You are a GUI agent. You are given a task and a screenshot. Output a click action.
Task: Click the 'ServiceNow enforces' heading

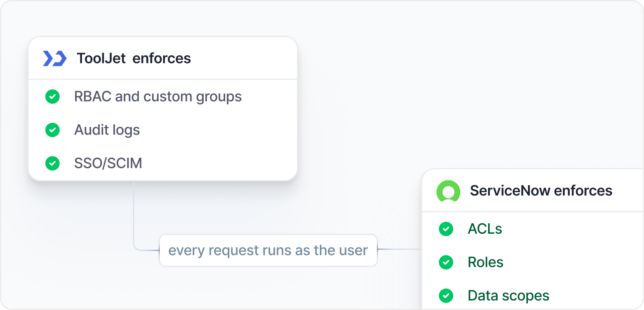pos(541,191)
